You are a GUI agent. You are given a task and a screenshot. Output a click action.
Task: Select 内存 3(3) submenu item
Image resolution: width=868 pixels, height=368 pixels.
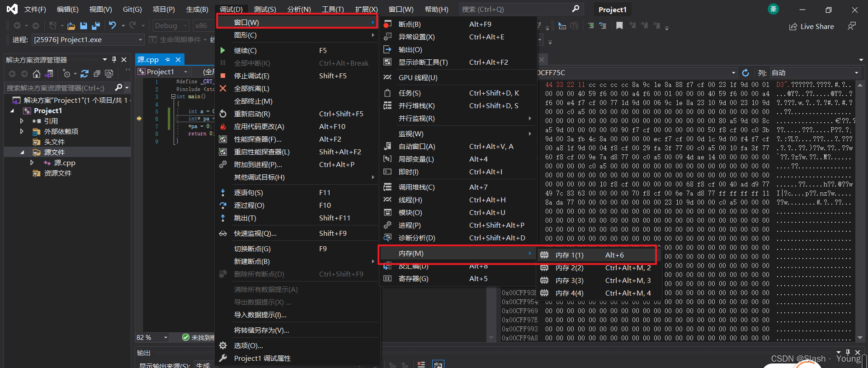pos(599,281)
